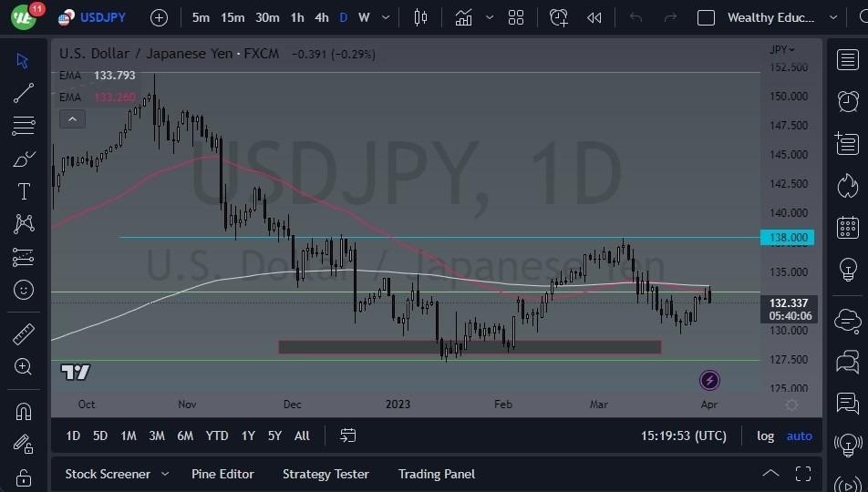Click the 138.000 price line label

788,238
